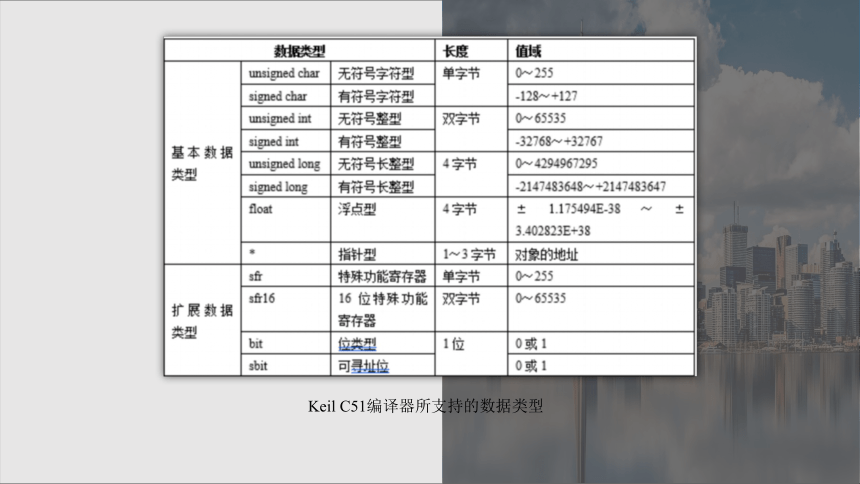
Task: Click the 4 字节 length cell in float row
Action: [471, 220]
